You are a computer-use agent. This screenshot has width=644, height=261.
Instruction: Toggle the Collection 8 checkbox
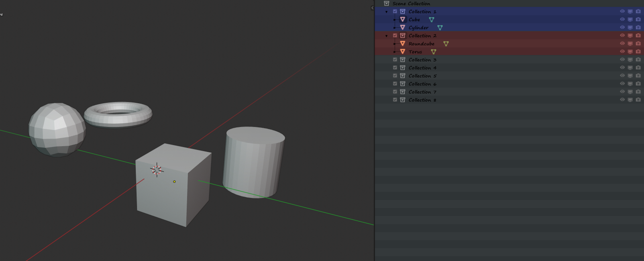coord(395,100)
